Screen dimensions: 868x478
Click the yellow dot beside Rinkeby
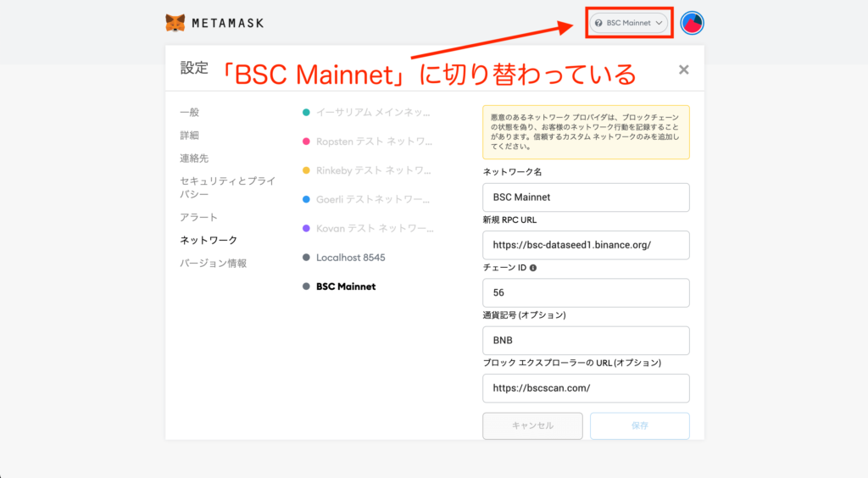point(306,170)
